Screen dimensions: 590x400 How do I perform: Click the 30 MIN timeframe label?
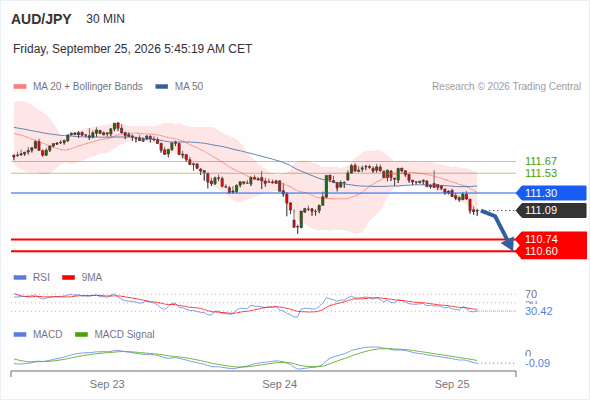point(105,19)
